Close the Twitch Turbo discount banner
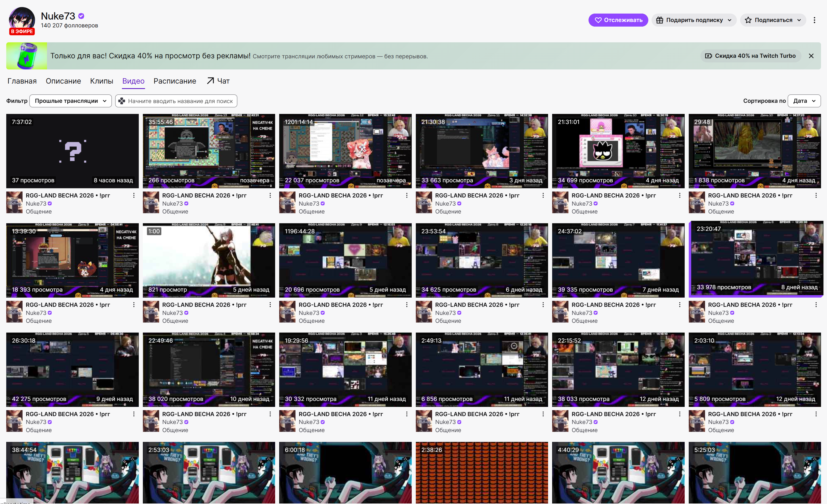 pyautogui.click(x=811, y=56)
